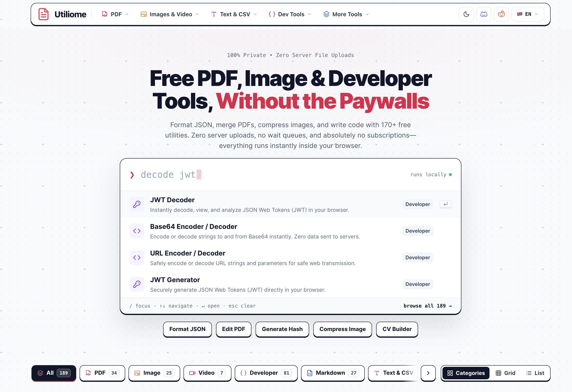Click the Utiliome logo icon
Image resolution: width=572 pixels, height=392 pixels.
point(44,14)
